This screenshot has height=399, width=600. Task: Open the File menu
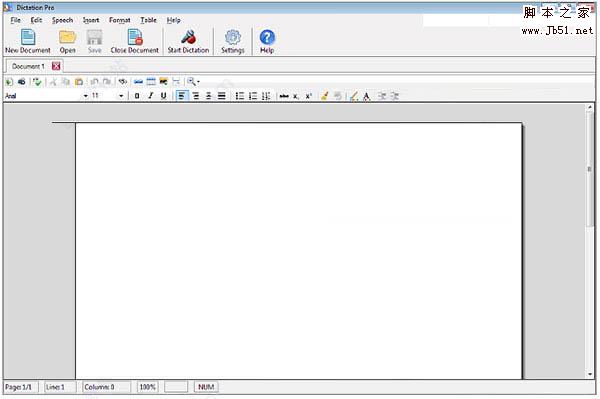pyautogui.click(x=15, y=20)
